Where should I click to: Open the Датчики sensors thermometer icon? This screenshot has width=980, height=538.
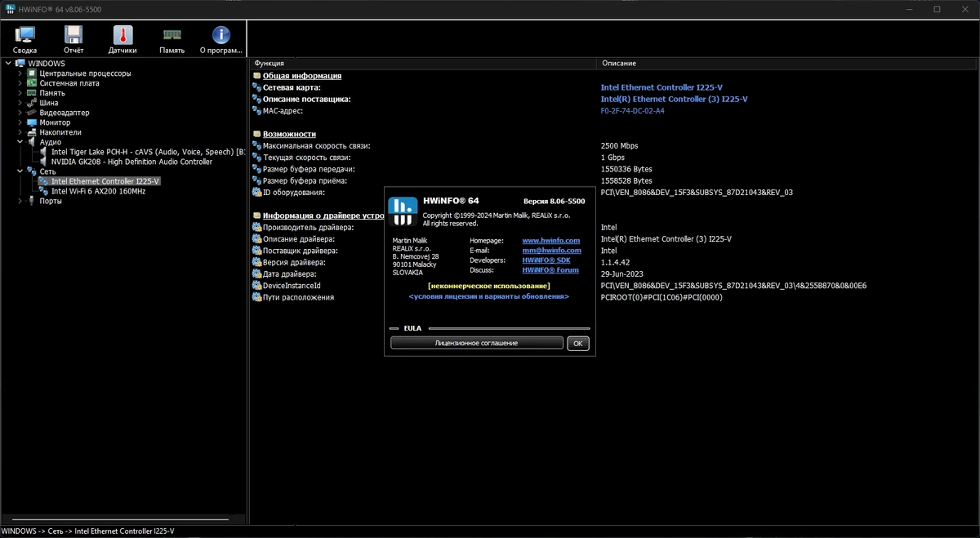click(x=122, y=35)
